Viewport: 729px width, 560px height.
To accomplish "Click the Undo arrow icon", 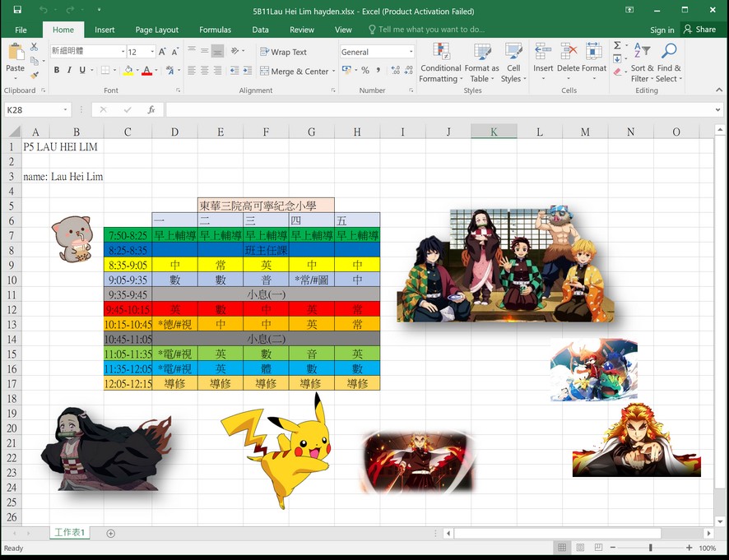I will pos(44,10).
